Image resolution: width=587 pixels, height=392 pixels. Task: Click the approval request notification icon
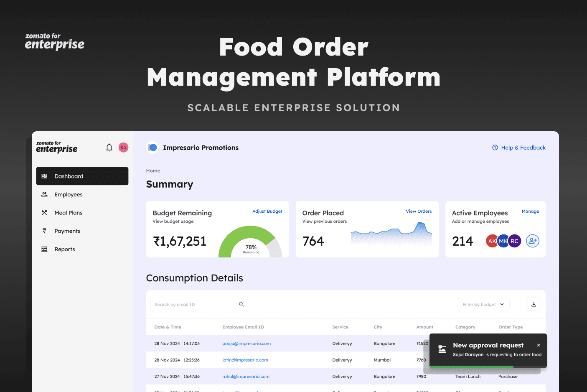[x=442, y=349]
